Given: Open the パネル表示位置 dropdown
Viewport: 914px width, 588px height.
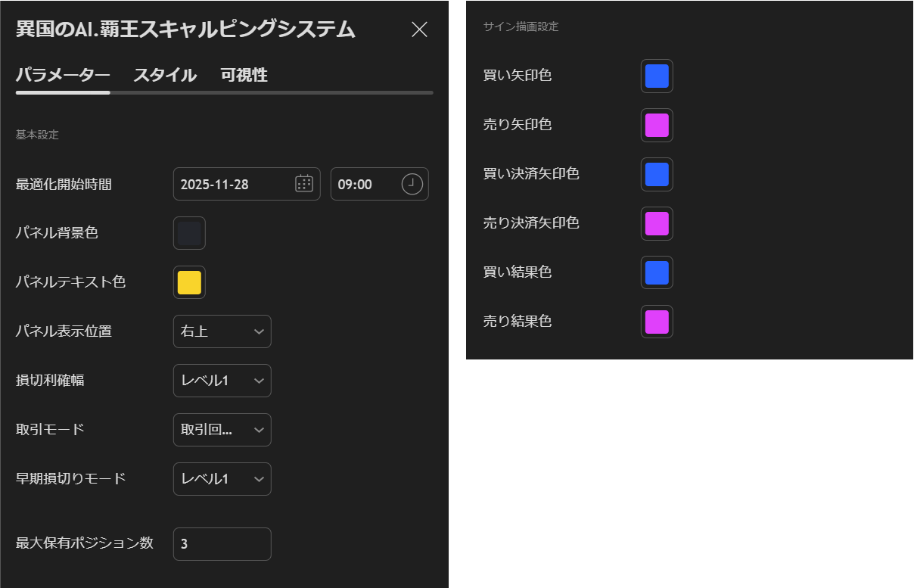Looking at the screenshot, I should click(222, 331).
